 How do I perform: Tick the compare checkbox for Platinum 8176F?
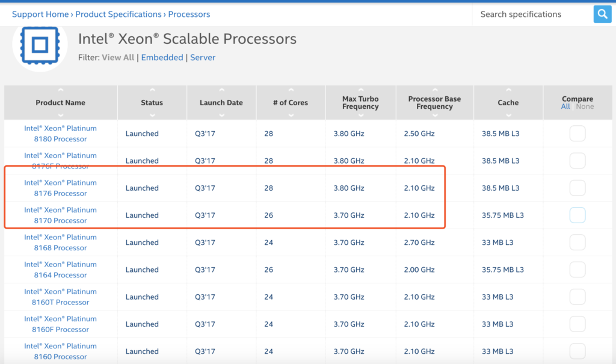pyautogui.click(x=577, y=161)
